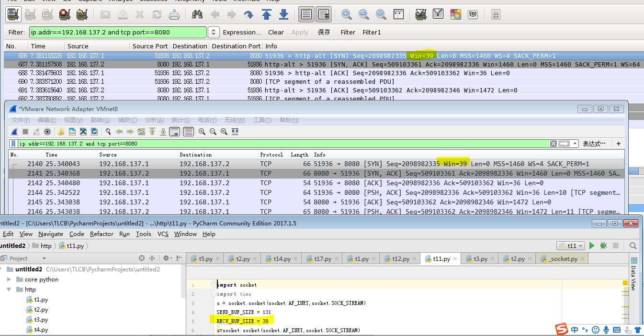Viewport: 644px width, 336px height.
Task: Zoom out packet text in top Wireshark
Action: point(363,14)
